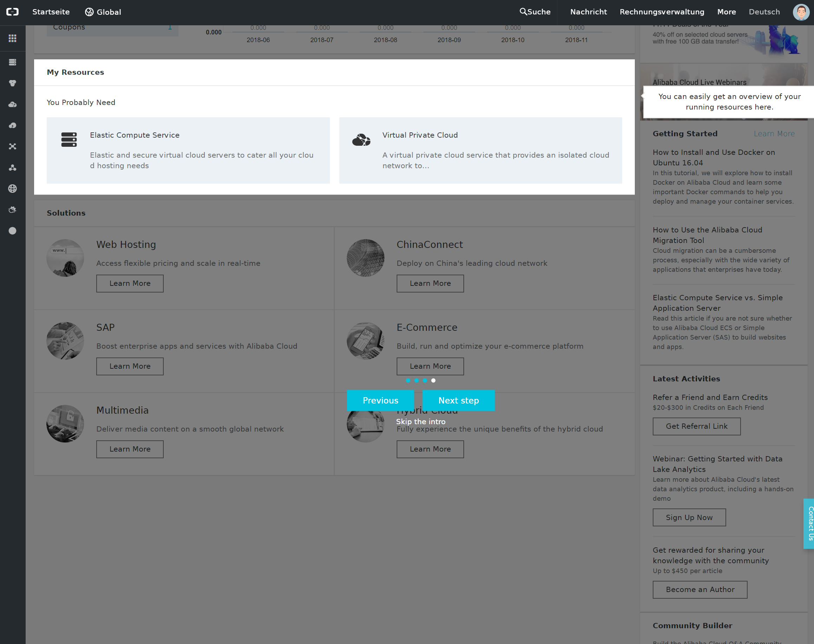
Task: Click the Multimedia thumbnail image
Action: click(65, 424)
